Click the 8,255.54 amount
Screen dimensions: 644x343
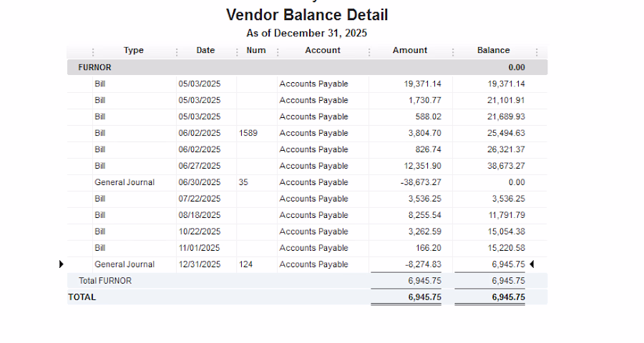(x=424, y=215)
